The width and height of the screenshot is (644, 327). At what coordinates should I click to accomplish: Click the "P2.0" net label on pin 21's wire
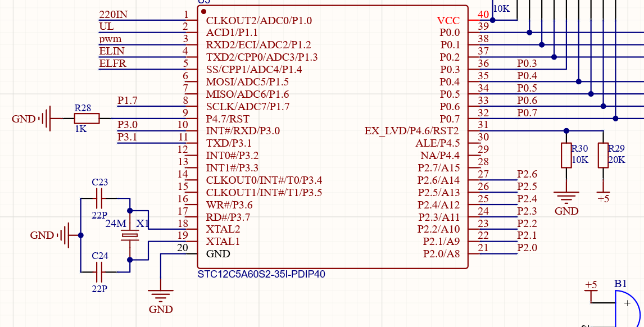point(527,248)
